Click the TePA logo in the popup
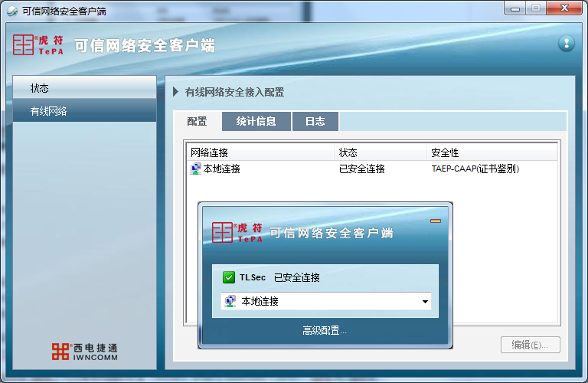Image resolution: width=588 pixels, height=383 pixels. pyautogui.click(x=237, y=232)
